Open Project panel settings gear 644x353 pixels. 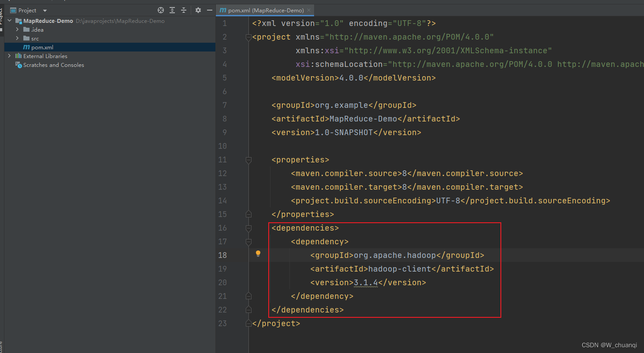198,10
